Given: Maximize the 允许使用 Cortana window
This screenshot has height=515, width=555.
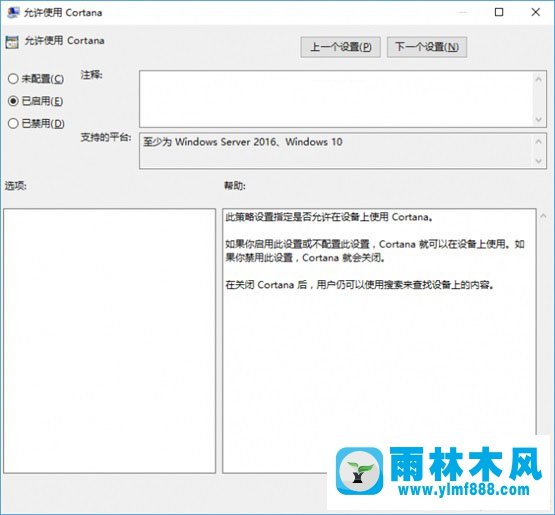Looking at the screenshot, I should (499, 12).
